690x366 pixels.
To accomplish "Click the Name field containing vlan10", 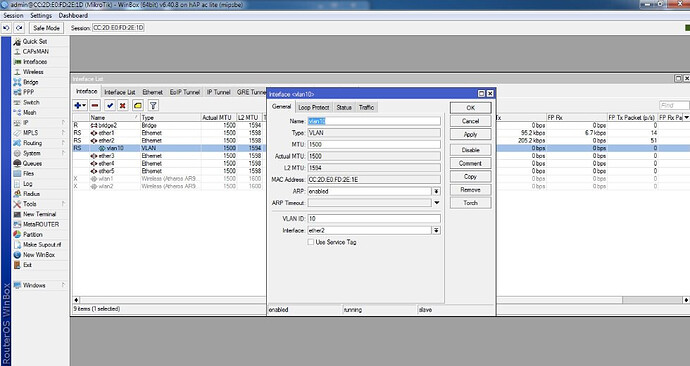I will pyautogui.click(x=374, y=121).
